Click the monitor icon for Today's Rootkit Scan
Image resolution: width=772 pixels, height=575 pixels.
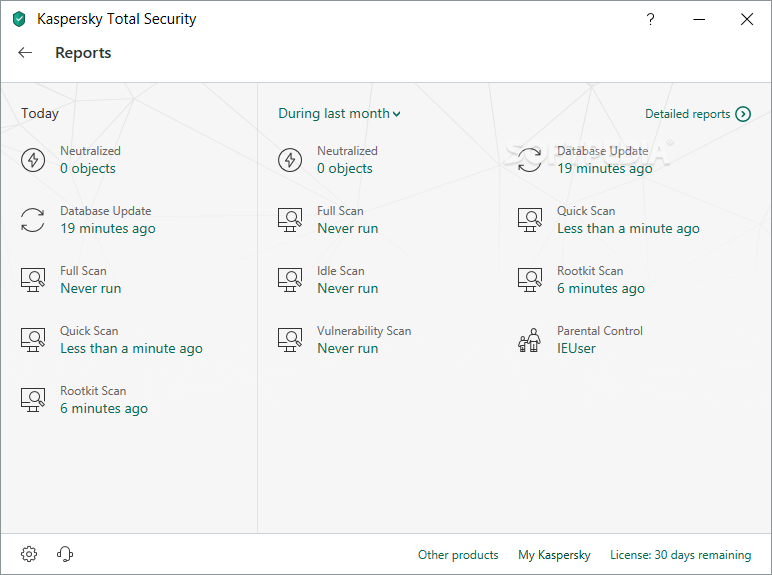[x=33, y=400]
